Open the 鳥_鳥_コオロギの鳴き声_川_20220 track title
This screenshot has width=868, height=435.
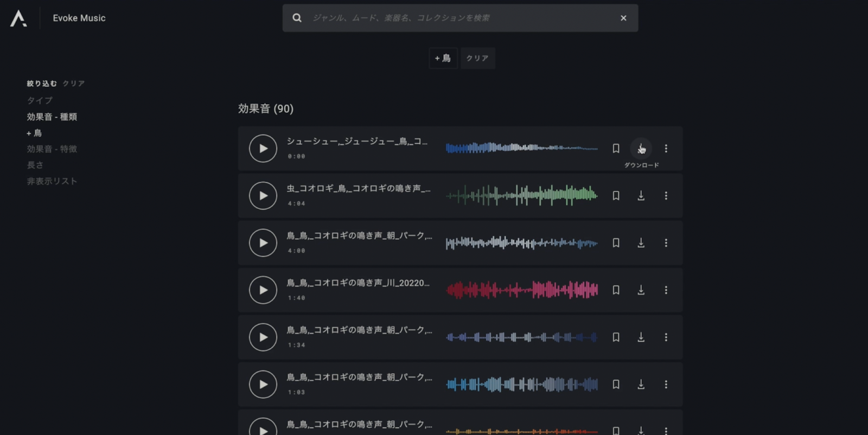point(358,283)
